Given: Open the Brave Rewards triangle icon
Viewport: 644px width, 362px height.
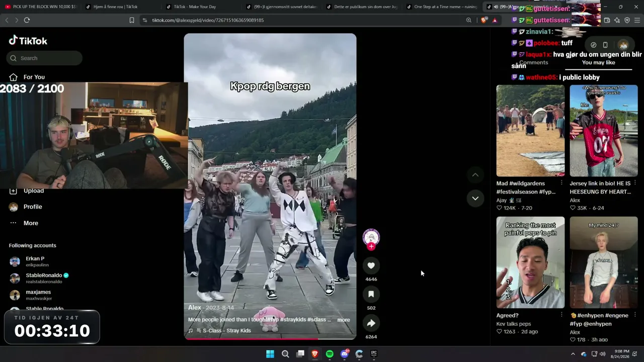Looking at the screenshot, I should point(495,20).
